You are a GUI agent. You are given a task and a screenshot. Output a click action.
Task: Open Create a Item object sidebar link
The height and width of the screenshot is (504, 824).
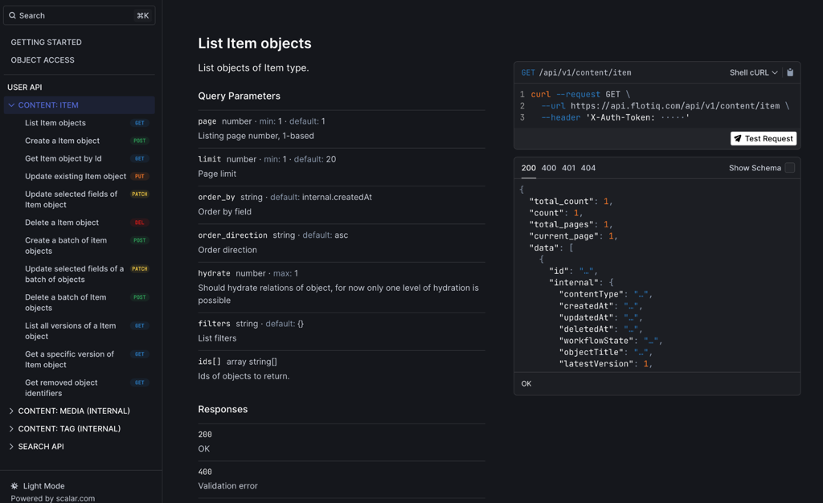62,141
